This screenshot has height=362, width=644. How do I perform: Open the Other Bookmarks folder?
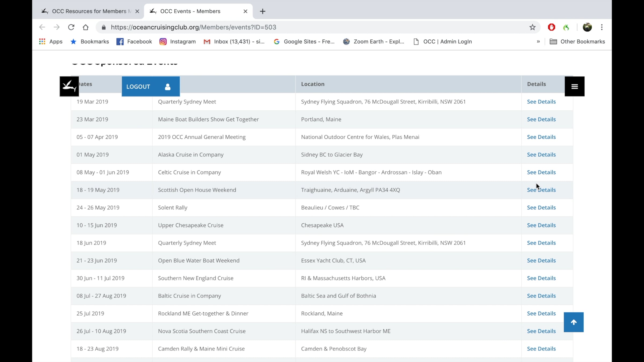[577, 42]
